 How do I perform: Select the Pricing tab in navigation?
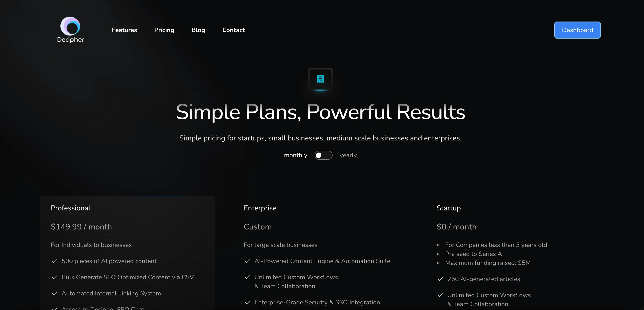tap(164, 30)
